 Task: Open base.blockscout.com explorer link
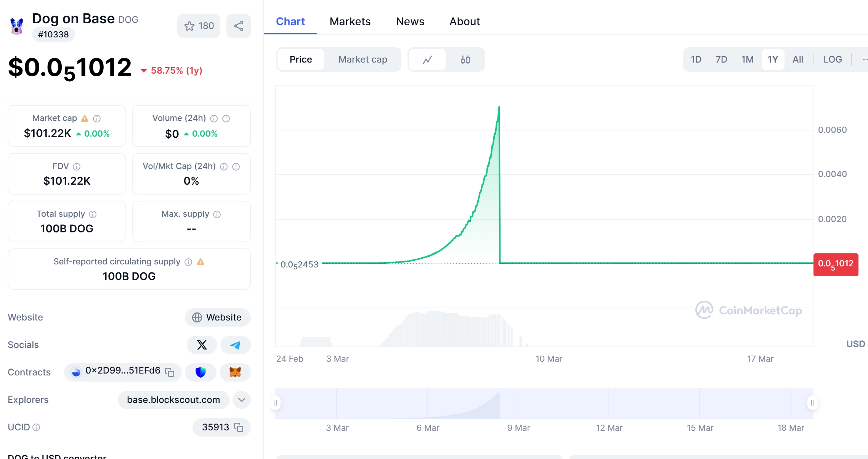(173, 400)
